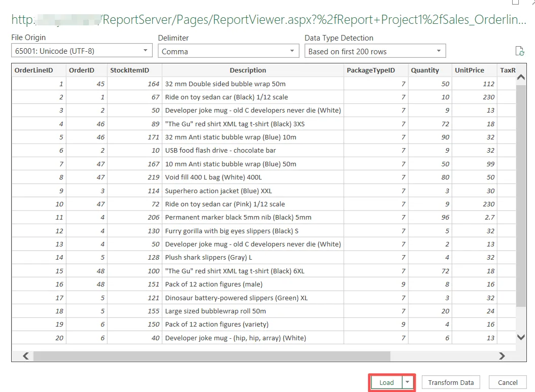
Task: Click the Cancel button
Action: (508, 382)
